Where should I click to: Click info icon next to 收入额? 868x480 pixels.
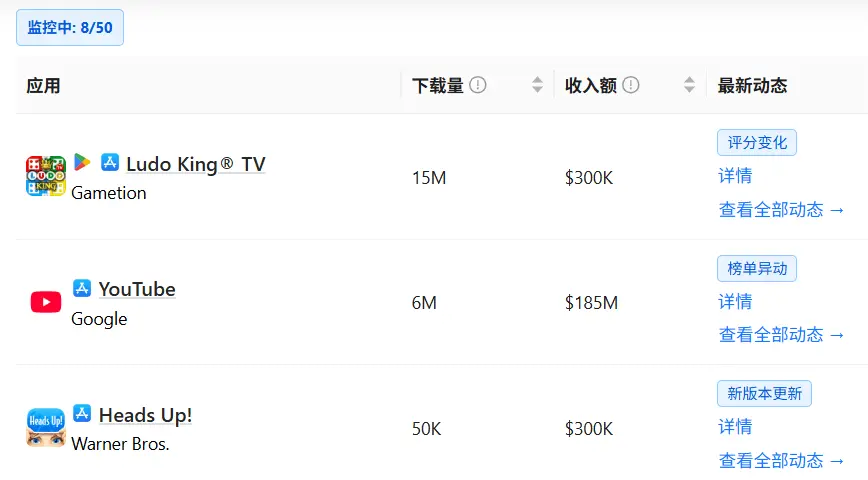630,85
